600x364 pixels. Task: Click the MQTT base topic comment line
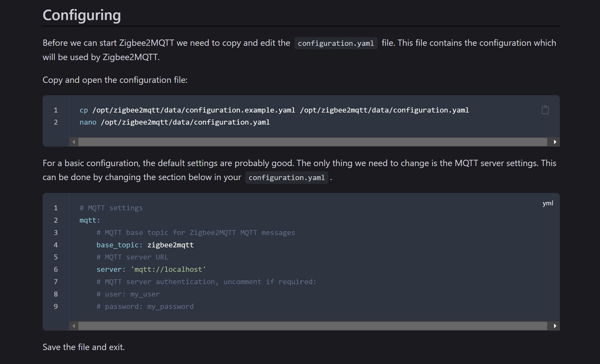196,233
